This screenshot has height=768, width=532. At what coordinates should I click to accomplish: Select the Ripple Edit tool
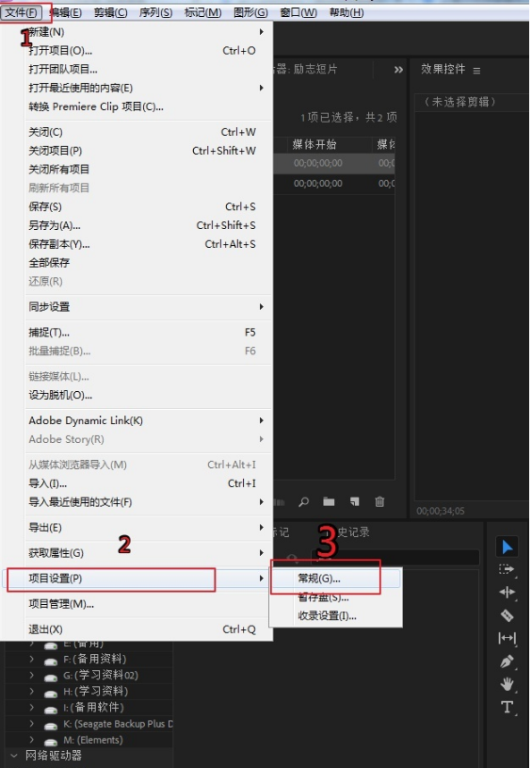(x=507, y=593)
